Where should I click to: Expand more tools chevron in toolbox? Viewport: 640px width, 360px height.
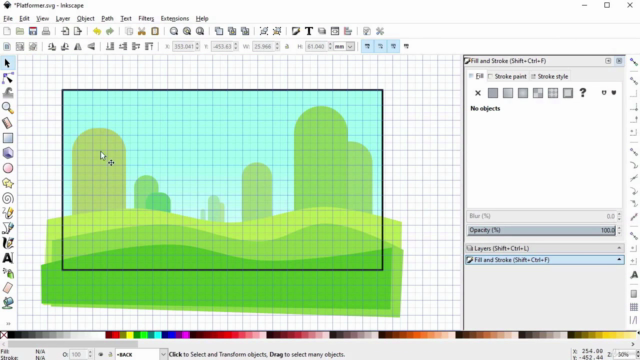pyautogui.click(x=8, y=324)
